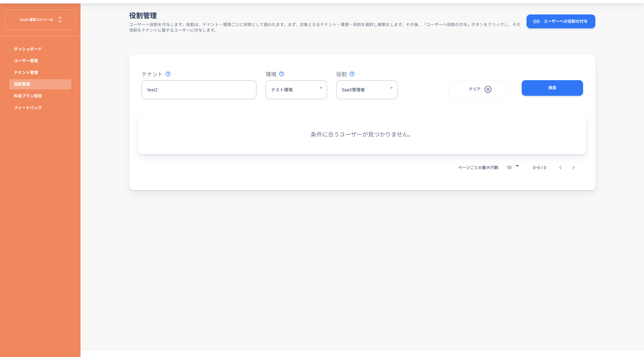Click the circled X icon in クリア button
This screenshot has width=644, height=357.
488,89
